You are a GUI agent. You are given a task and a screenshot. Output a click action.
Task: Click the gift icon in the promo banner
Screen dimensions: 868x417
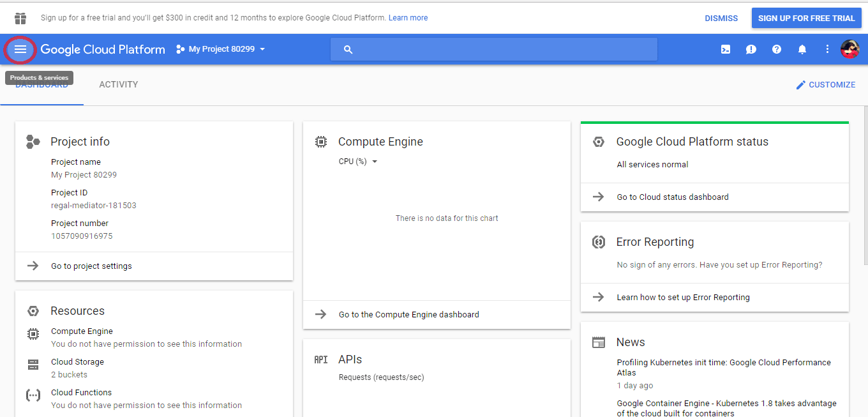[20, 18]
